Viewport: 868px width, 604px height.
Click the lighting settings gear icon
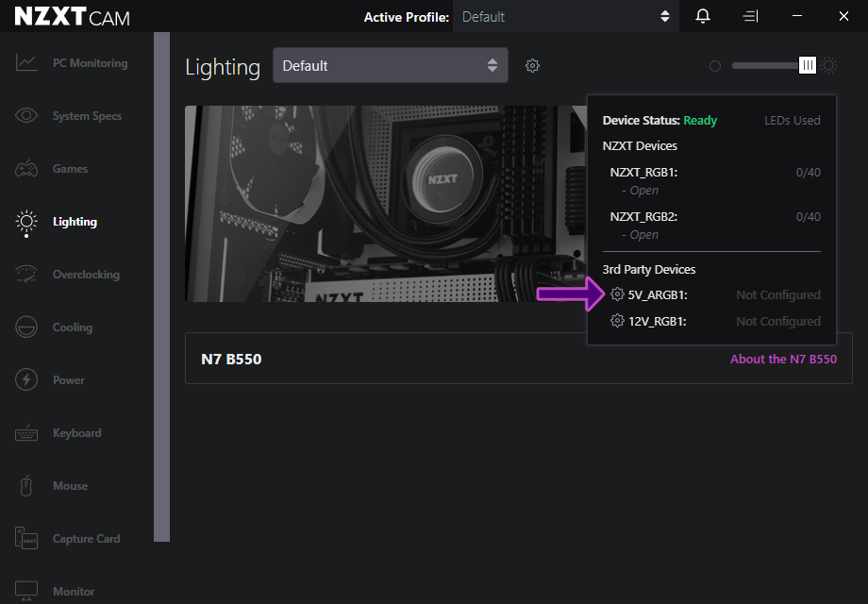click(533, 66)
